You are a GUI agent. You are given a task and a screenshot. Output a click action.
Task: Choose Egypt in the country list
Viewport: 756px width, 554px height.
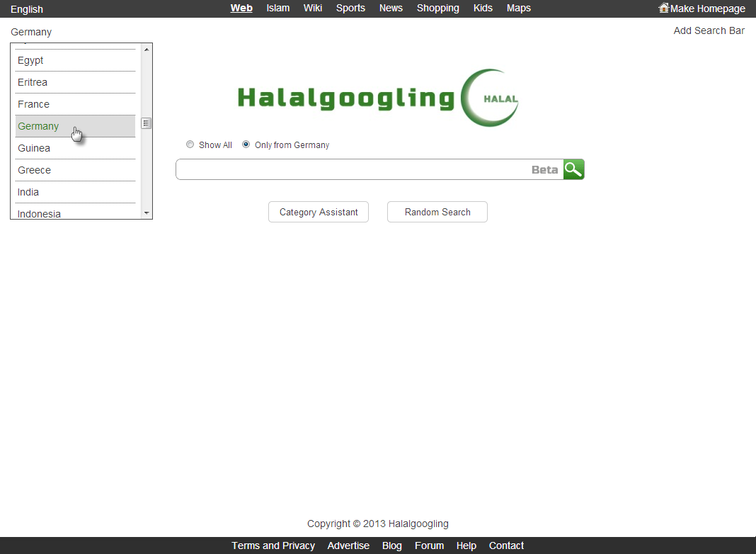[75, 60]
